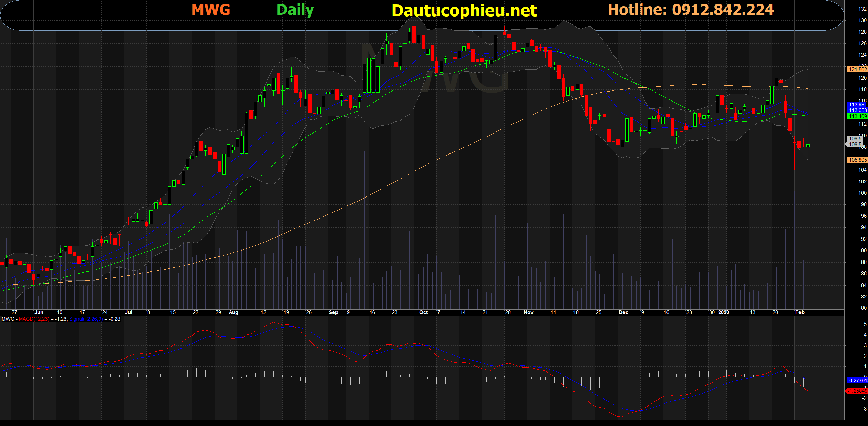The width and height of the screenshot is (868, 426).
Task: Click the green Daily timeframe label
Action: coord(295,10)
